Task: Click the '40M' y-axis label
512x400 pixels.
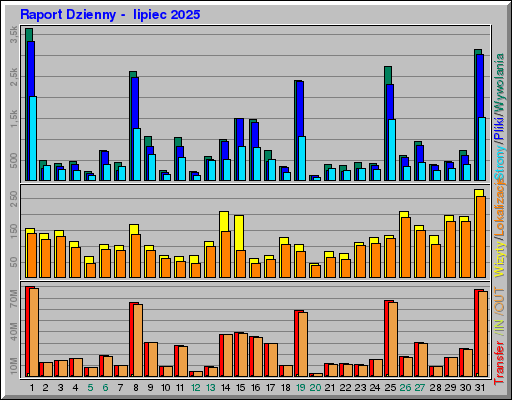Action: tap(14, 332)
